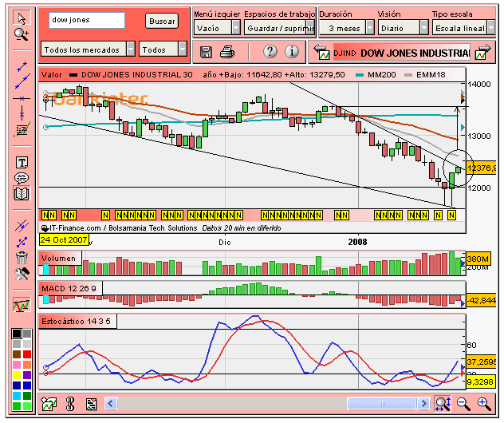Click the zoom out magnifier in bottom bar
504x423 pixels.
tap(463, 404)
